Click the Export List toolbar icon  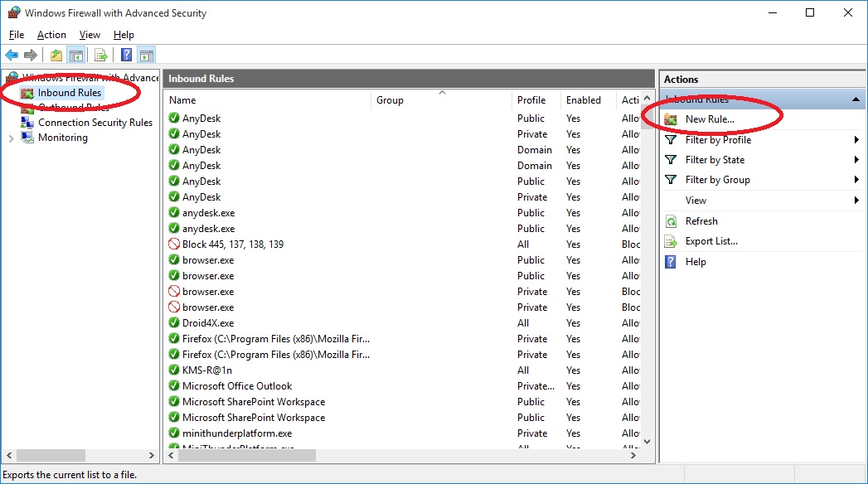pos(101,56)
